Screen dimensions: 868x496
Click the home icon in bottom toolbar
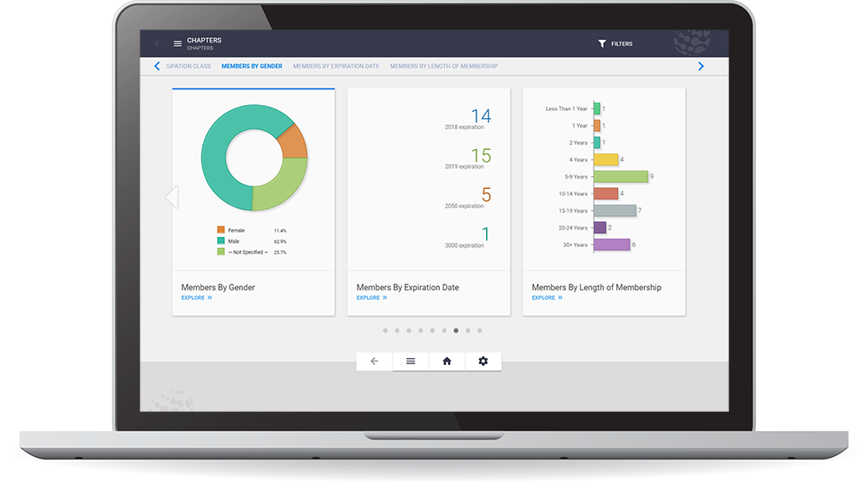pyautogui.click(x=447, y=362)
